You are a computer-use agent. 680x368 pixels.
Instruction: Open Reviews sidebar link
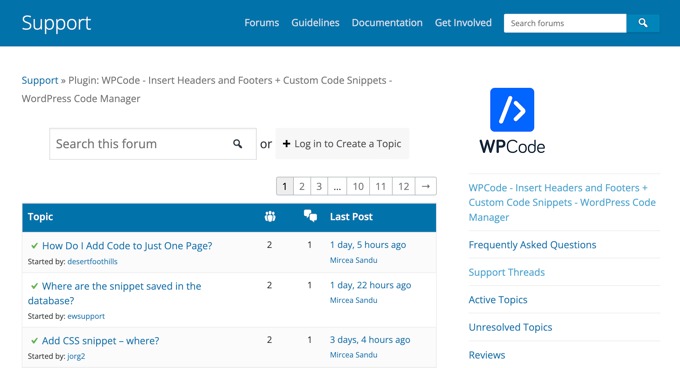[487, 355]
